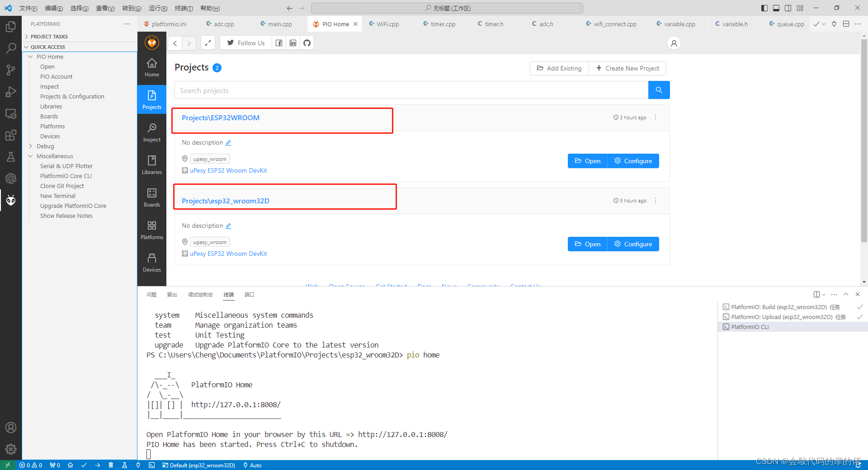Open the Manage gear icon in activity bar
Screen dimensions: 868x470
(11, 449)
